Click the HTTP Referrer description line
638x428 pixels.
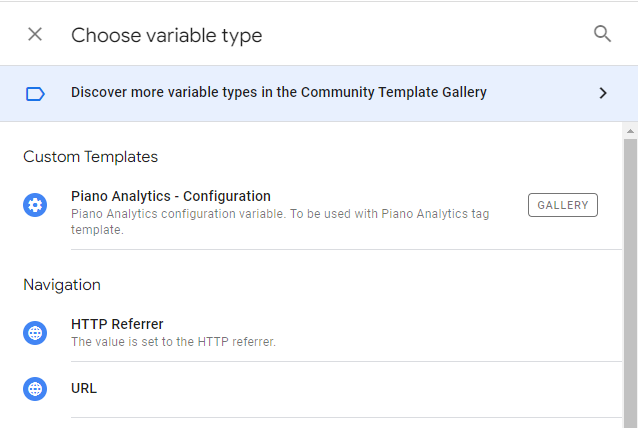(x=173, y=342)
